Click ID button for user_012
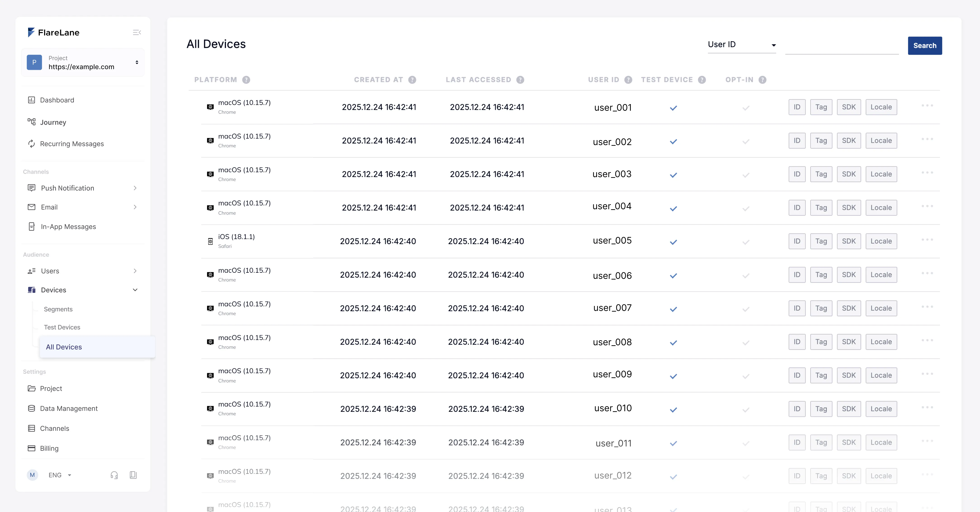980x512 pixels. coord(797,476)
